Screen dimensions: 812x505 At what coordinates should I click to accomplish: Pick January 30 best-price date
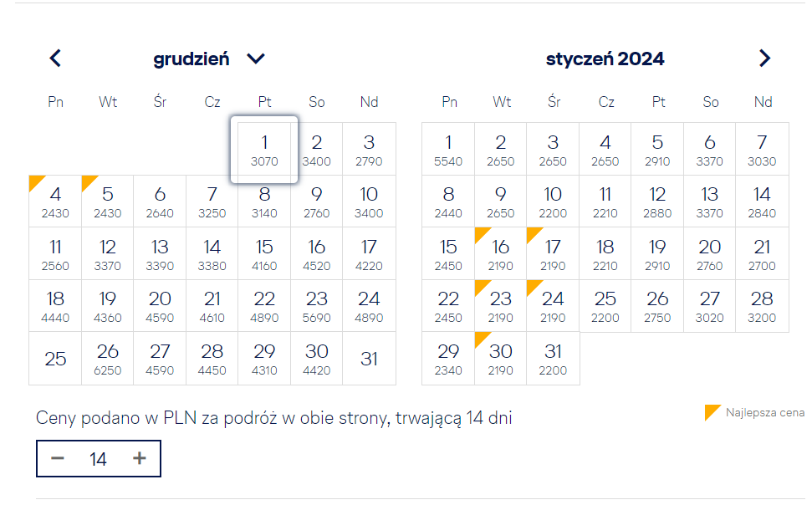tap(500, 359)
